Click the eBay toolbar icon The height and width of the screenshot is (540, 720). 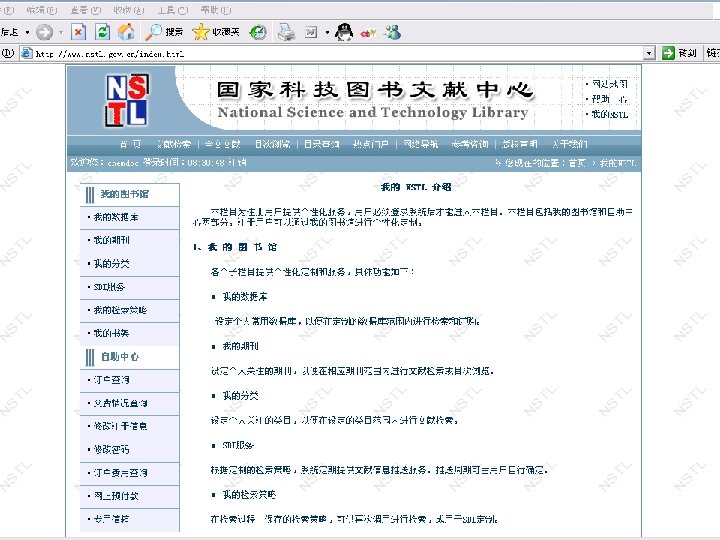(368, 33)
